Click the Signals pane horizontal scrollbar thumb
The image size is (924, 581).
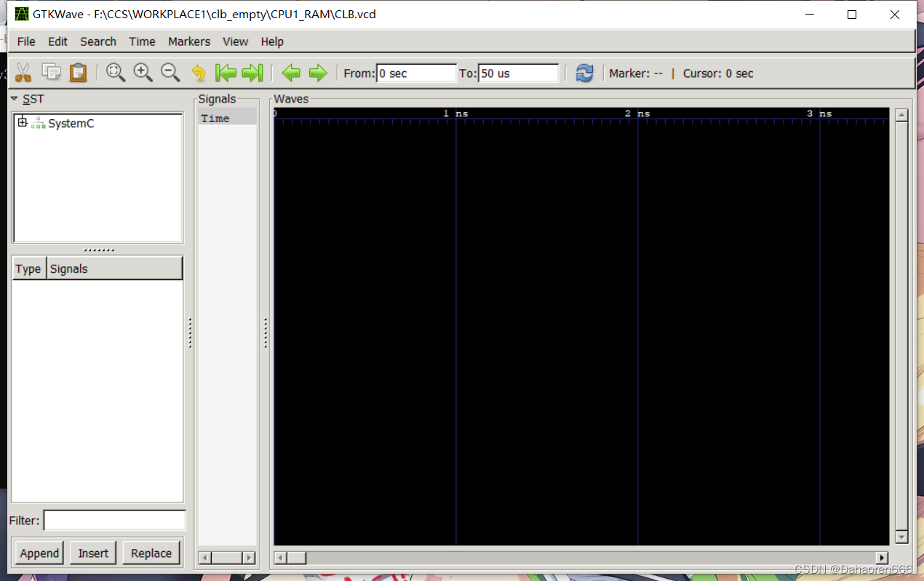click(x=227, y=558)
